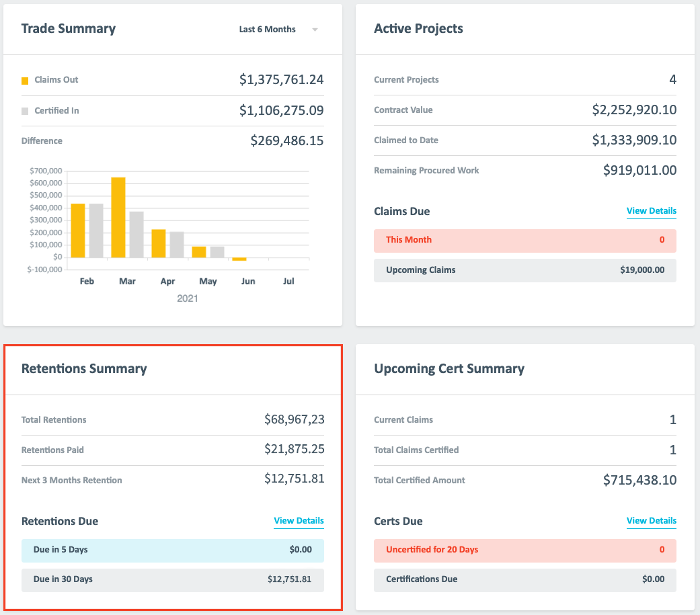Click the $700,000 y-axis label
700x615 pixels.
point(46,171)
